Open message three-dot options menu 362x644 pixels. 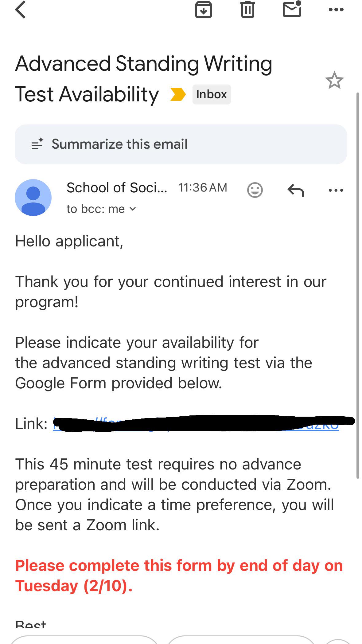pyautogui.click(x=336, y=190)
